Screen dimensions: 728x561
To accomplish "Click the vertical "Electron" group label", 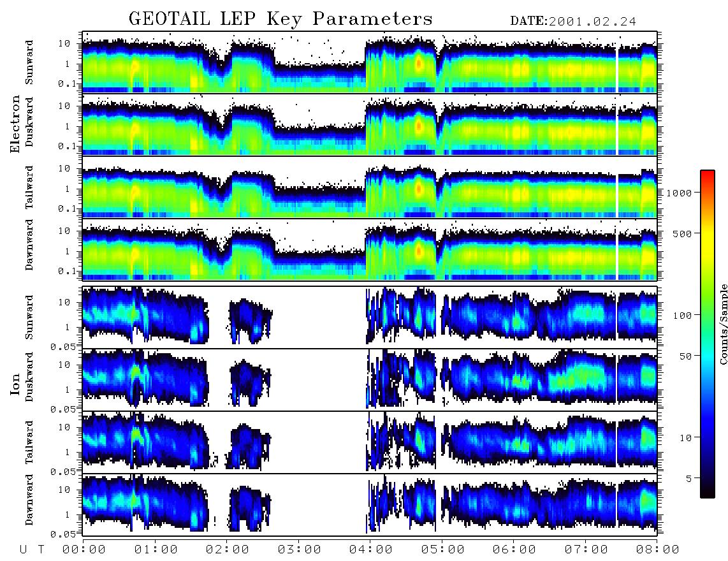I will click(x=15, y=124).
